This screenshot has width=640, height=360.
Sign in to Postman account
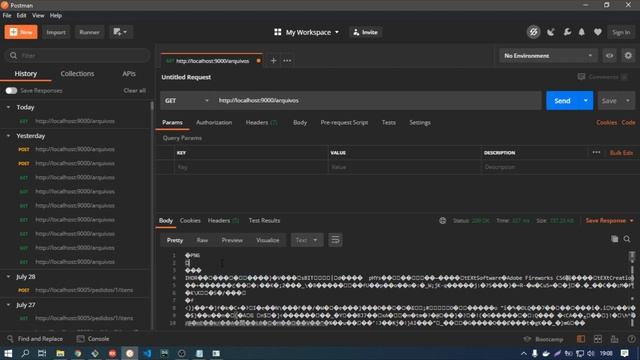(x=621, y=32)
